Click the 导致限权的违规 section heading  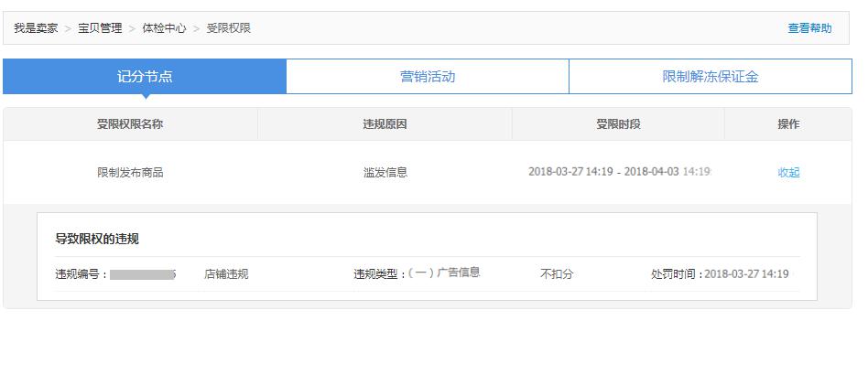(x=97, y=240)
